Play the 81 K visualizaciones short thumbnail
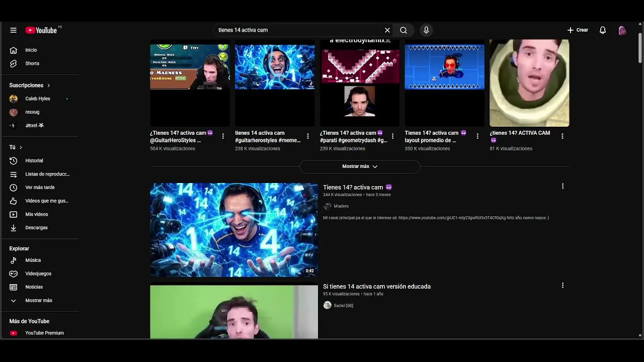Image resolution: width=644 pixels, height=362 pixels. 529,83
